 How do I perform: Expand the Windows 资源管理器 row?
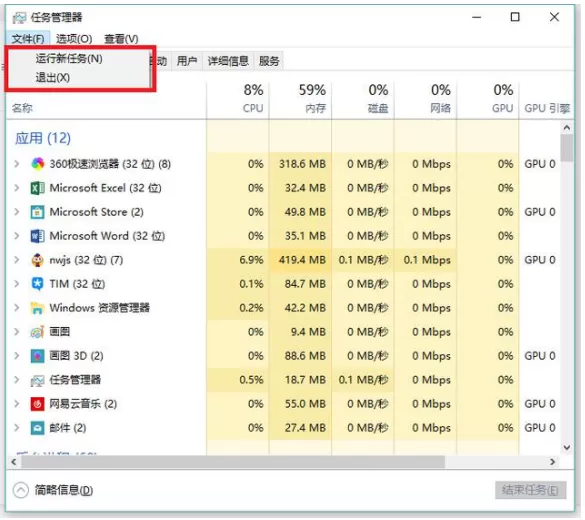(x=16, y=308)
